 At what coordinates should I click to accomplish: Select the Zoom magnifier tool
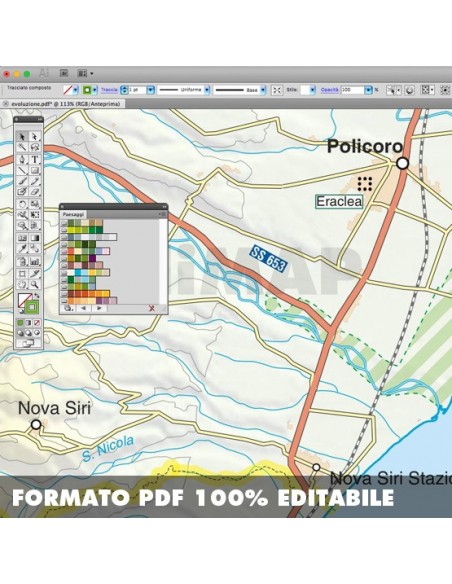tap(35, 285)
